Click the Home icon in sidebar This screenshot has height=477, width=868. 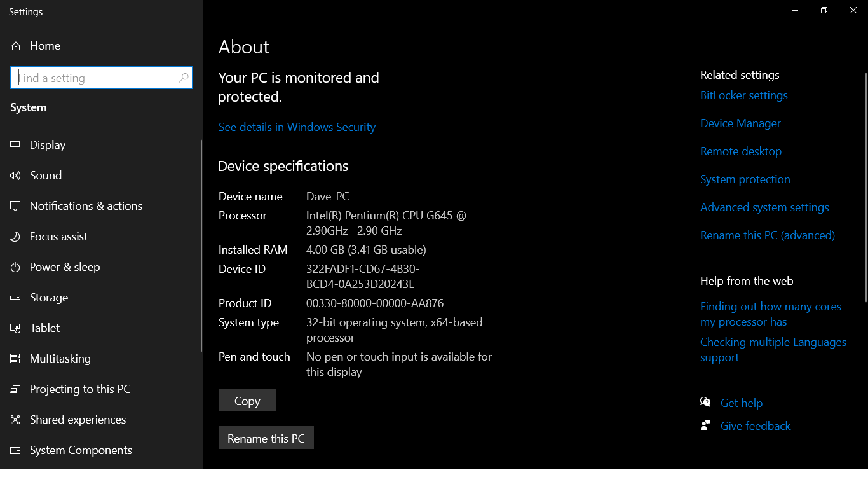pyautogui.click(x=16, y=46)
